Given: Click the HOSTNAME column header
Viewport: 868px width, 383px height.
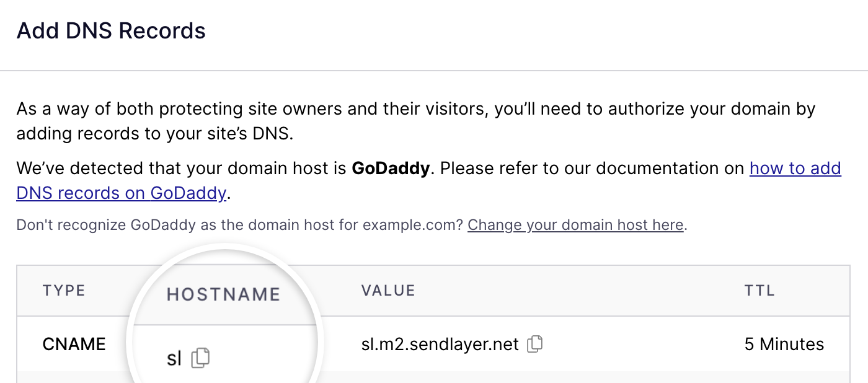Looking at the screenshot, I should 223,294.
